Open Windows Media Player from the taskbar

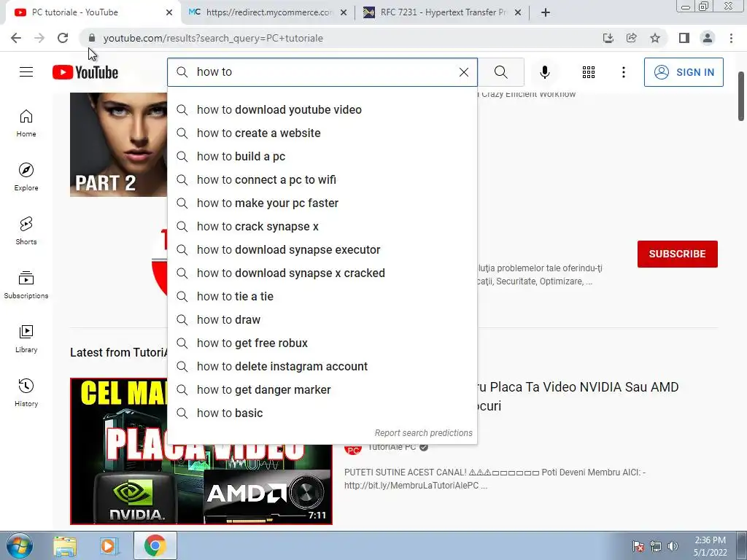(x=109, y=545)
